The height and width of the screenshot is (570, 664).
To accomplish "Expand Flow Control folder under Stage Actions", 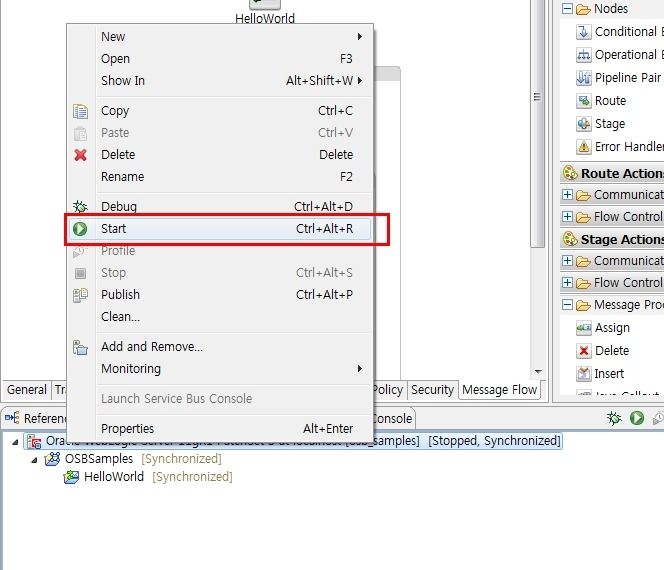I will 567,282.
